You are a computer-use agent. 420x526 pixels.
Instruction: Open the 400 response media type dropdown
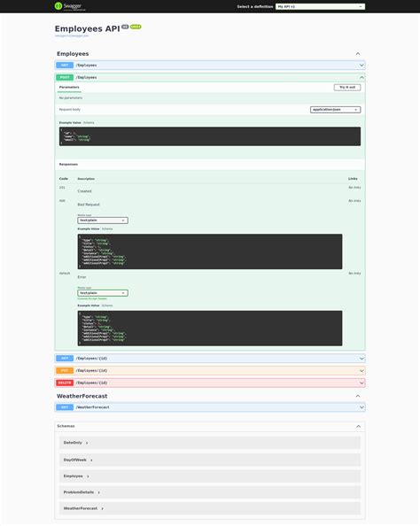103,220
